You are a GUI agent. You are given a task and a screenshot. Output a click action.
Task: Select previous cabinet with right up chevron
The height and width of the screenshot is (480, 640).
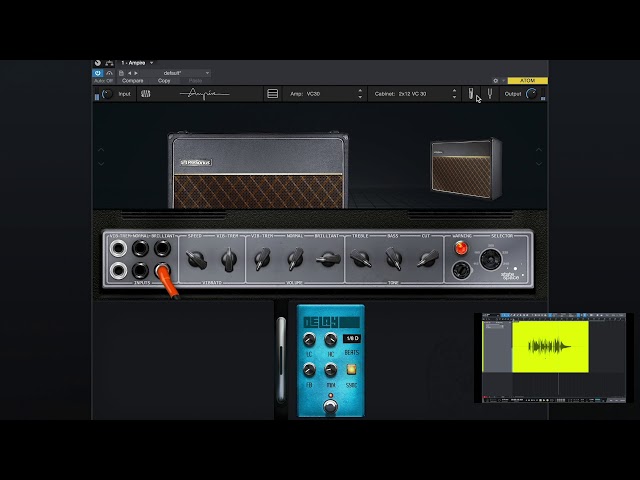point(539,150)
